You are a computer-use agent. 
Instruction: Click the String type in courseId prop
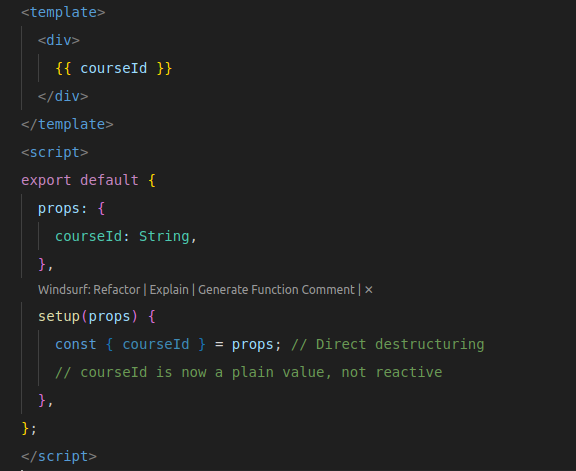point(164,236)
